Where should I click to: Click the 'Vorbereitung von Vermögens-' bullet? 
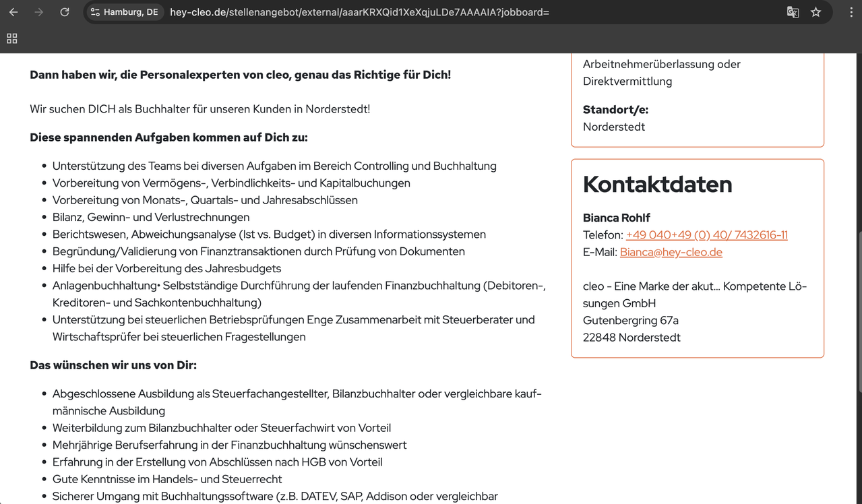(x=231, y=183)
